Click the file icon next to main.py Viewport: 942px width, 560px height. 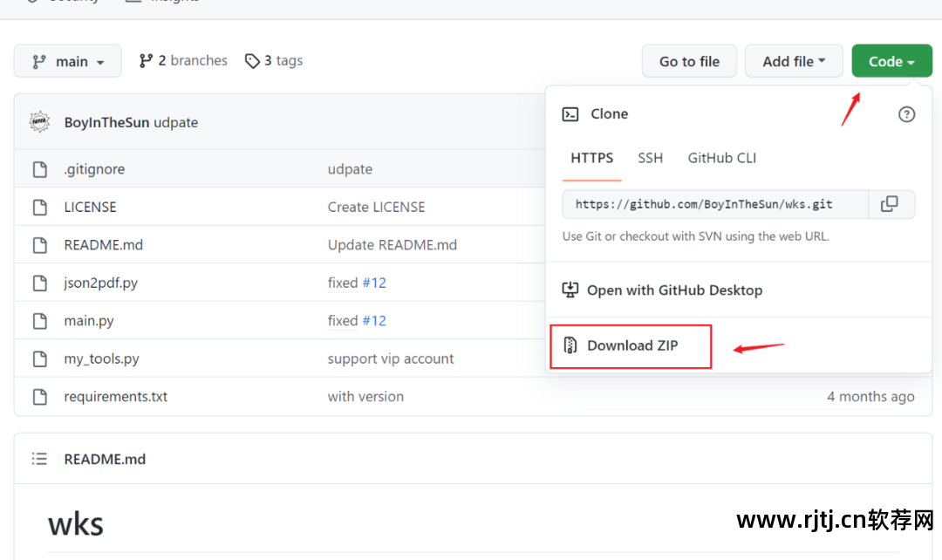[39, 321]
